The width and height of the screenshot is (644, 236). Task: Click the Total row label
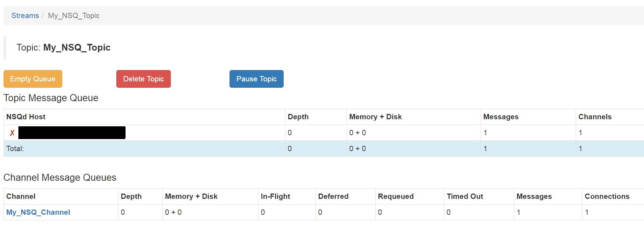pyautogui.click(x=15, y=149)
